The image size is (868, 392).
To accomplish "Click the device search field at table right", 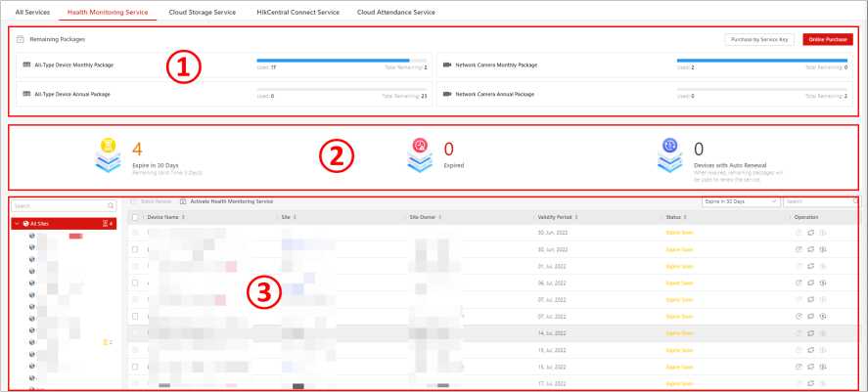I will pos(817,200).
